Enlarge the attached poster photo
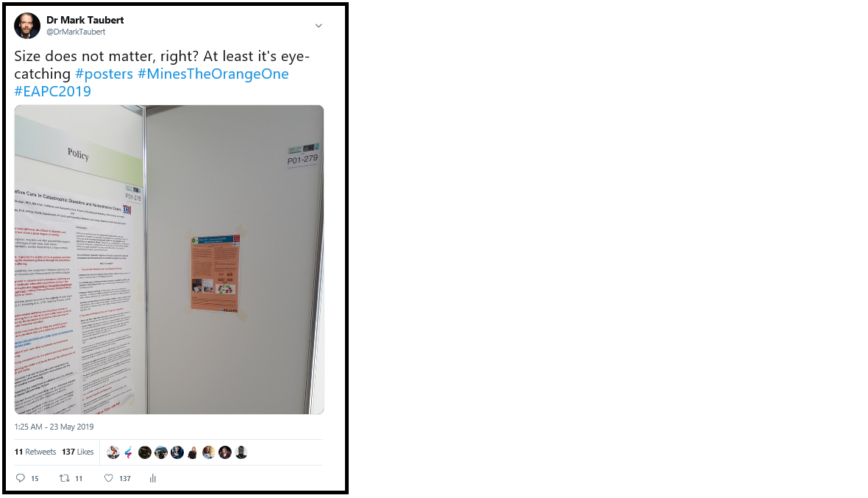This screenshot has width=868, height=498. point(169,260)
